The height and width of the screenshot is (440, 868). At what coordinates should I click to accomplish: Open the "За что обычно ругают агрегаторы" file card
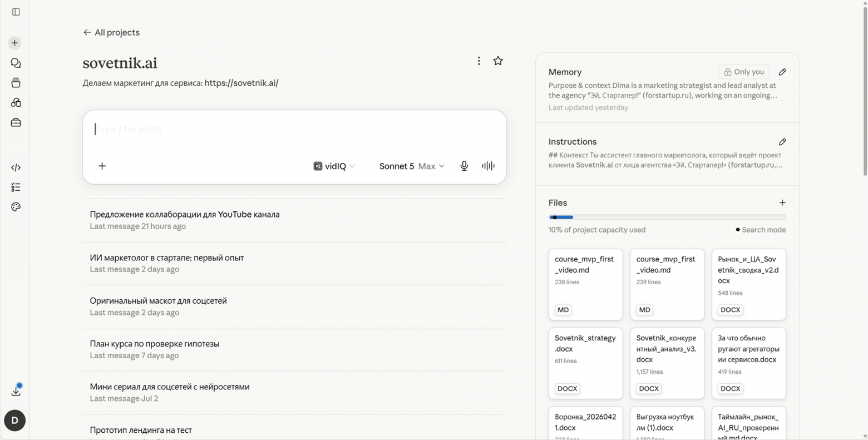[x=749, y=363]
